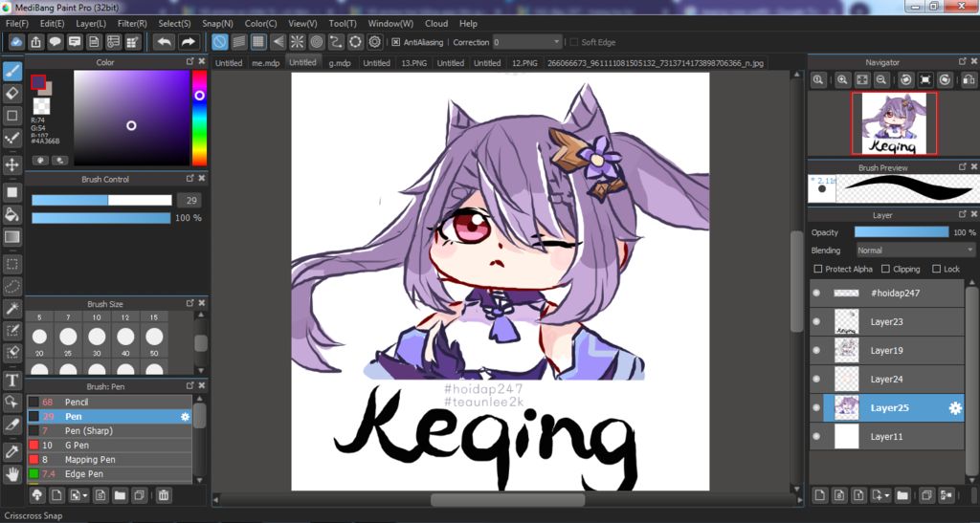Delete brush using trash icon
This screenshot has width=980, height=523.
(x=163, y=495)
